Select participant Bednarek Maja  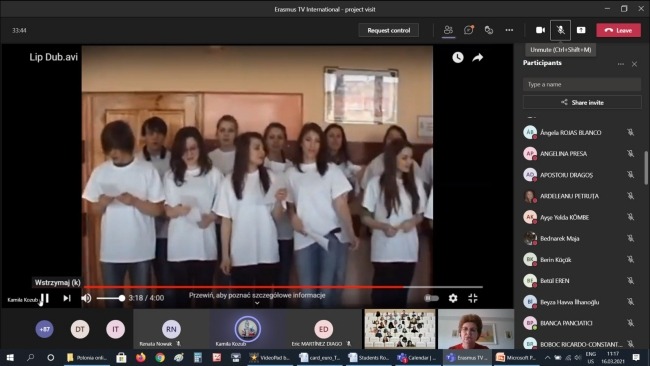tap(580, 238)
